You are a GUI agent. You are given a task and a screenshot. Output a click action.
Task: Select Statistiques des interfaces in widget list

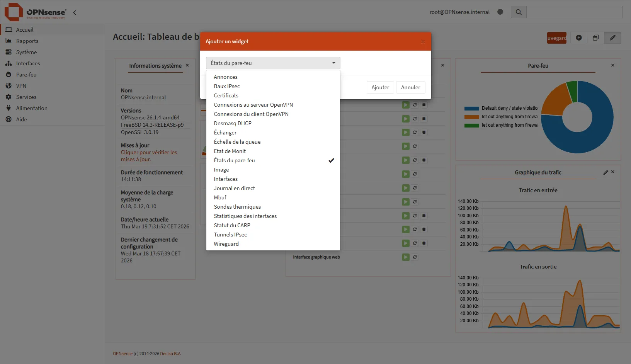click(x=245, y=216)
